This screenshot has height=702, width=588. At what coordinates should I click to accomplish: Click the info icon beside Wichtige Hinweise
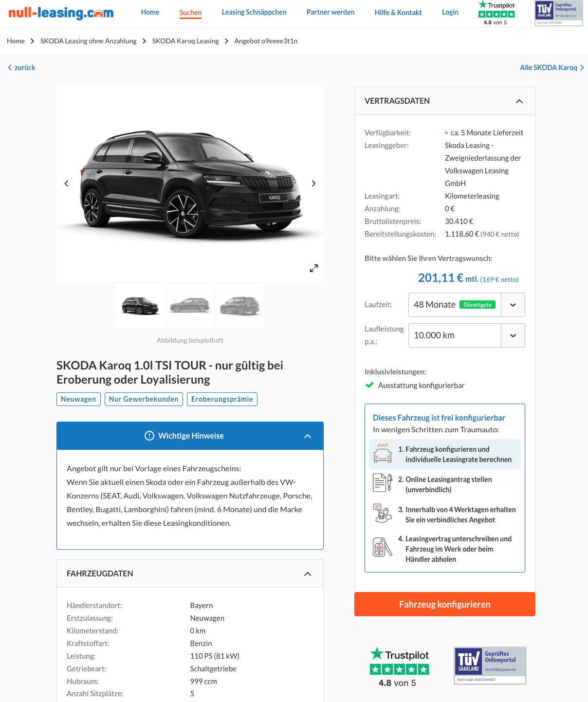(149, 436)
